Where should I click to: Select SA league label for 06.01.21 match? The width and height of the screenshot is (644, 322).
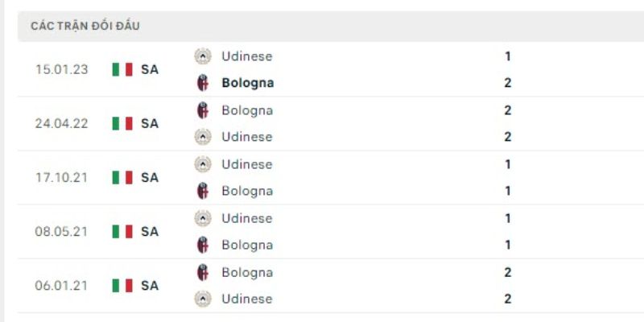point(150,285)
